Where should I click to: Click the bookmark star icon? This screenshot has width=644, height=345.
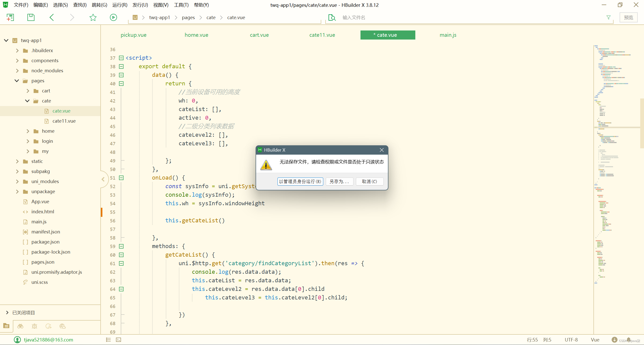point(93,17)
